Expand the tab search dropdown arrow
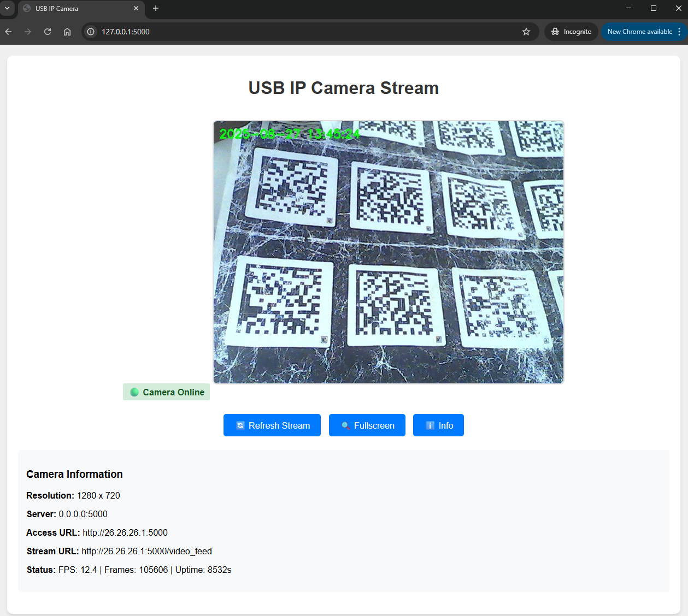This screenshot has width=688, height=616. [7, 8]
